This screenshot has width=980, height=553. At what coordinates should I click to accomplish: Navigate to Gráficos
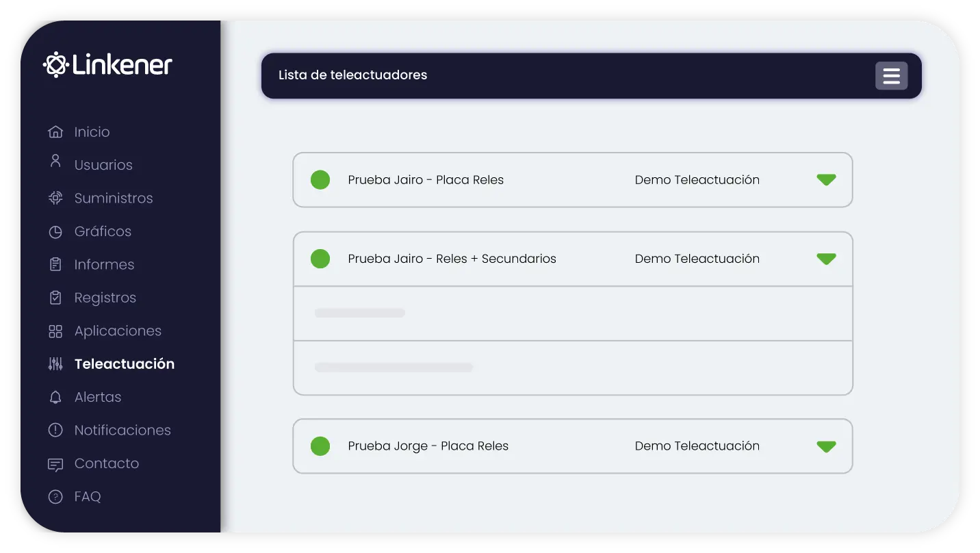(x=103, y=231)
